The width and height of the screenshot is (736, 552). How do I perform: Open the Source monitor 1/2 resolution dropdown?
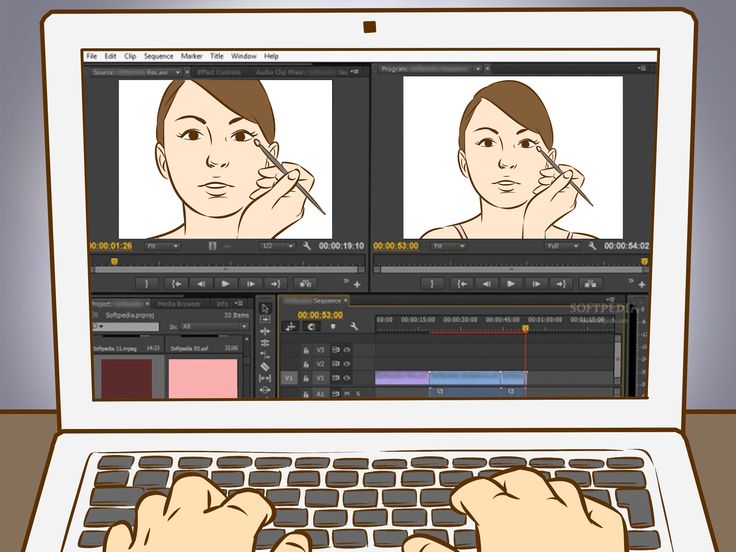click(x=277, y=245)
